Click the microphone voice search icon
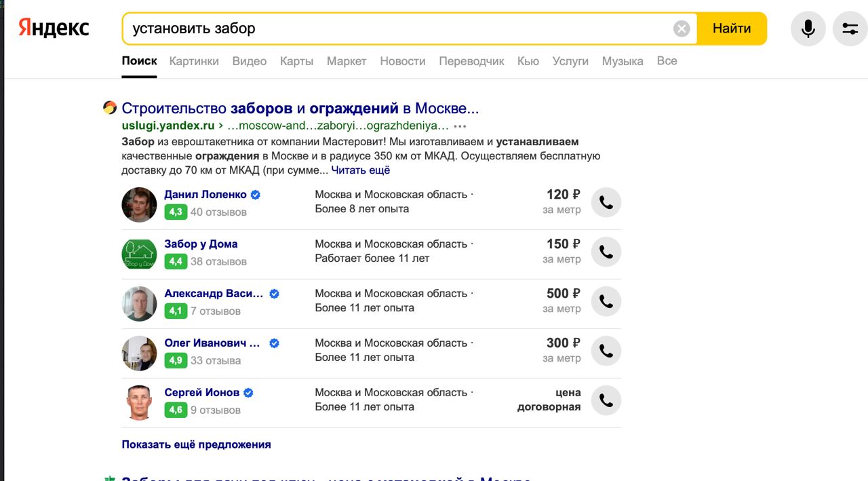868x481 pixels. (808, 28)
